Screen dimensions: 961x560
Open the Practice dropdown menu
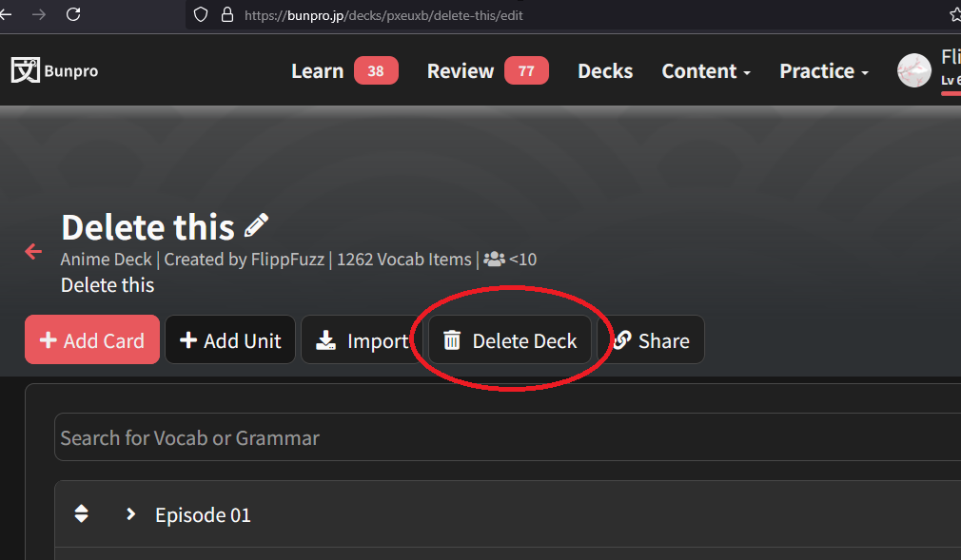[x=823, y=71]
